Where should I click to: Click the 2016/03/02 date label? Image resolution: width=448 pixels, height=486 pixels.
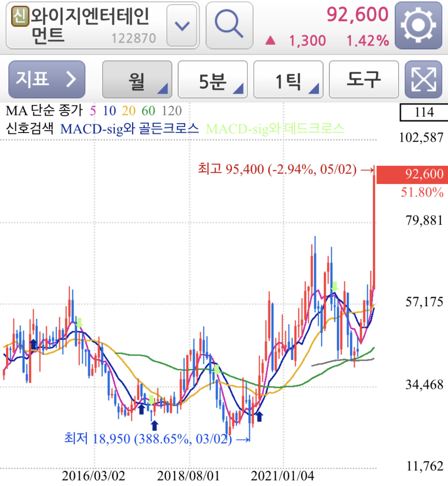[x=93, y=476]
